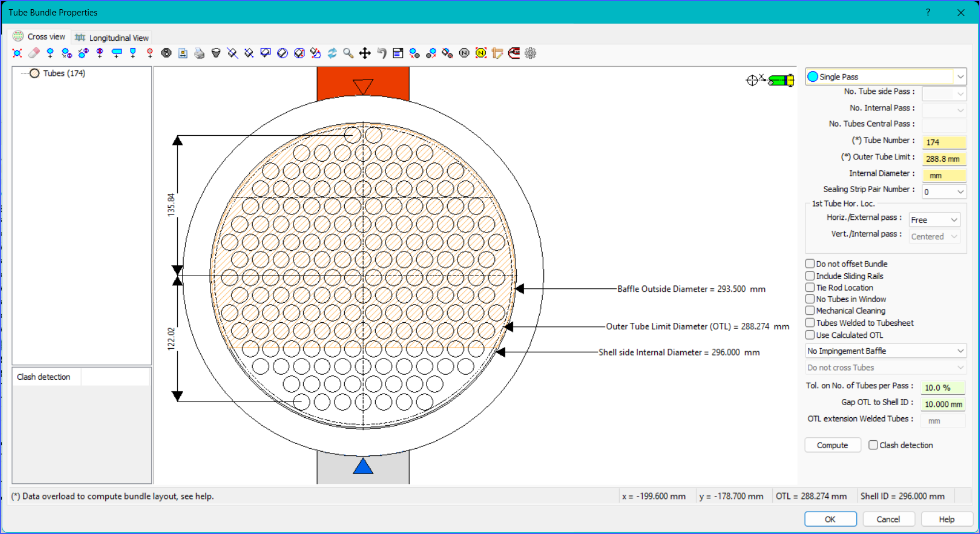
Task: Click the undo arrow icon
Action: pos(382,53)
